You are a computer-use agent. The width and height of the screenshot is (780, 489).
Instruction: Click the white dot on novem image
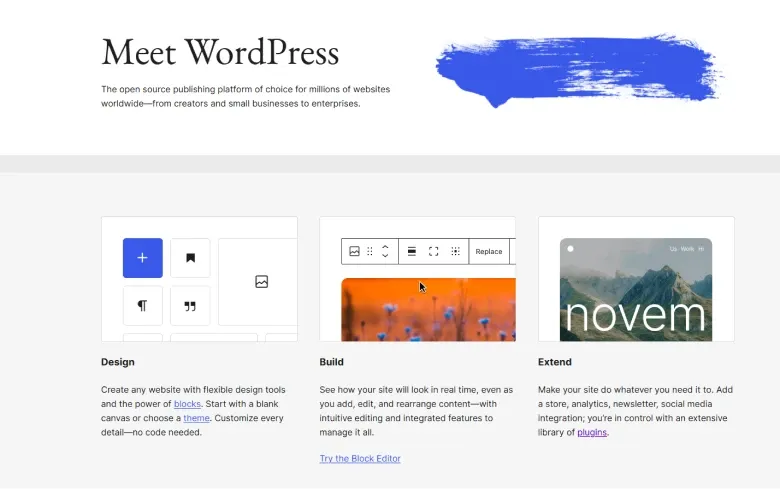tap(570, 249)
